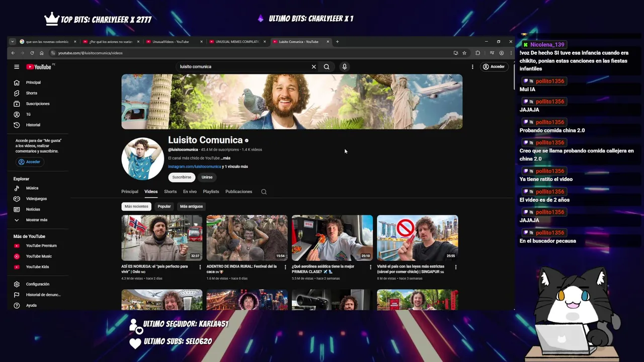
Task: Click the Luisito Comunica channel avatar
Action: [142, 158]
